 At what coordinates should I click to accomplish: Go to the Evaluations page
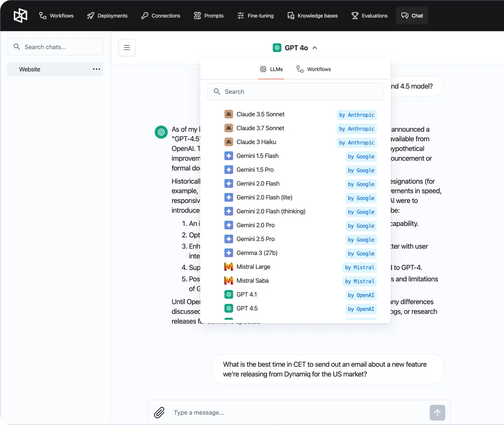[x=370, y=16]
